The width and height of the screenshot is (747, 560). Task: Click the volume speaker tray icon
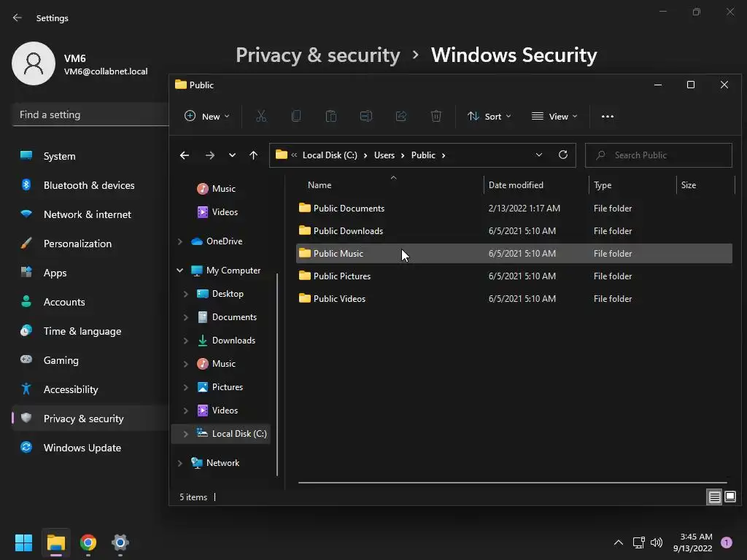657,542
